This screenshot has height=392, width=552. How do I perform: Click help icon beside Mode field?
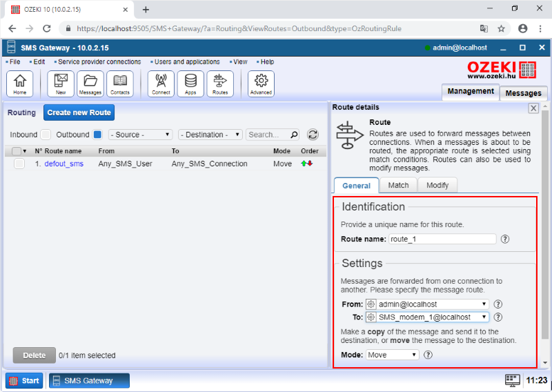[428, 355]
